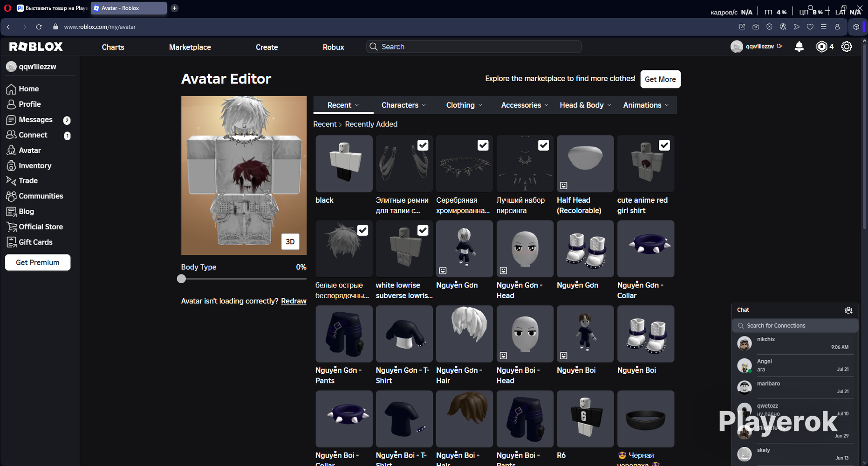Click the browser address bar URL
Screen dimensions: 868x466
click(x=100, y=27)
